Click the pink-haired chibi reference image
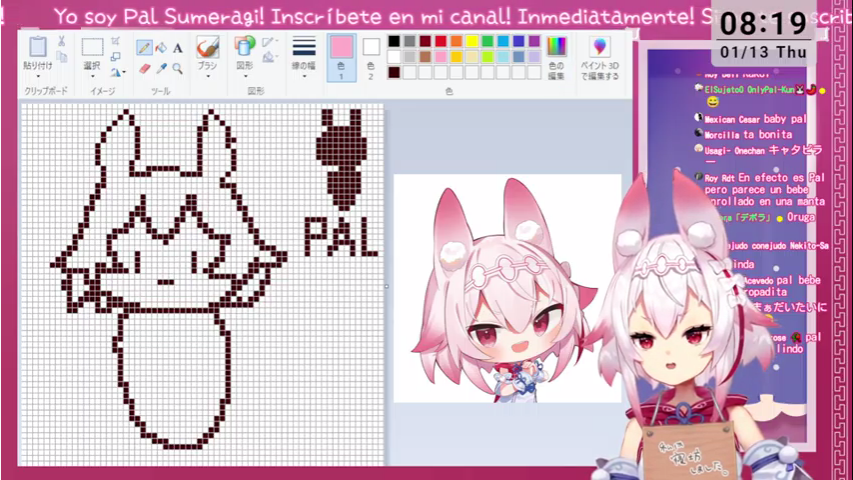This screenshot has width=853, height=480. tap(507, 288)
